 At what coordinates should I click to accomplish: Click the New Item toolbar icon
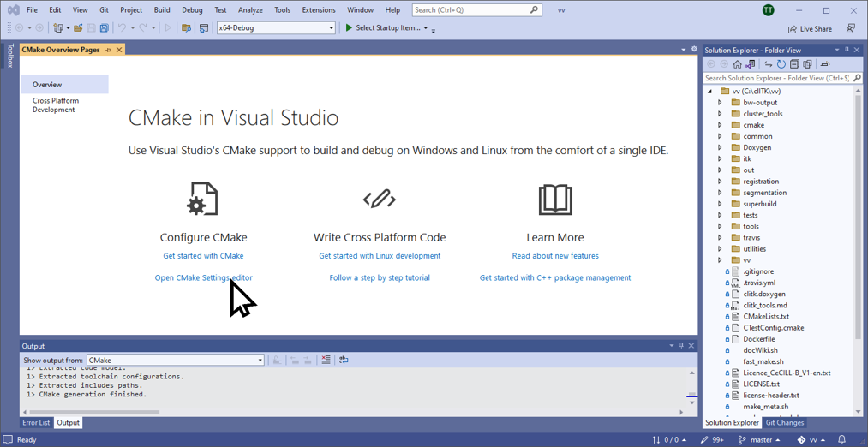tap(58, 27)
